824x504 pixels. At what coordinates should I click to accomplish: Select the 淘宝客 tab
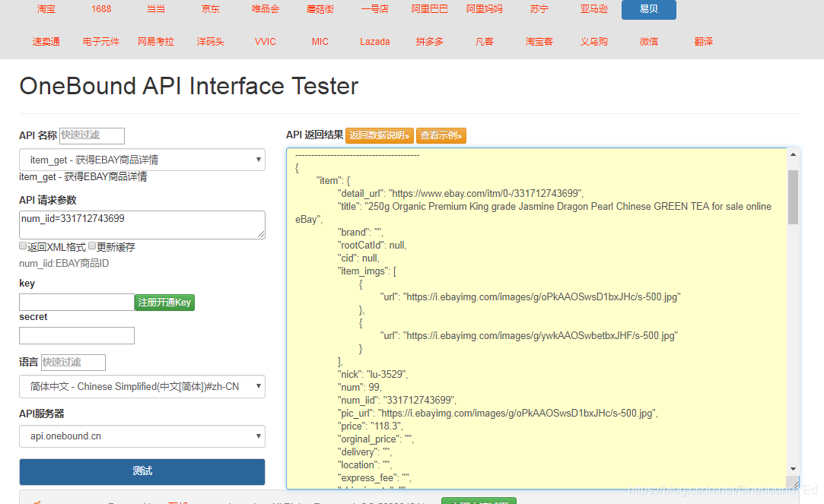pyautogui.click(x=539, y=42)
